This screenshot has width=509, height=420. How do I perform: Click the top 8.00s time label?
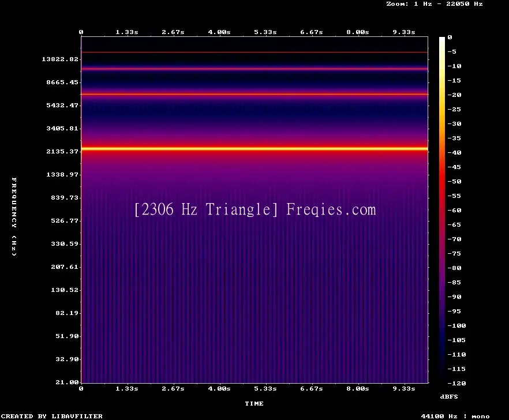357,32
